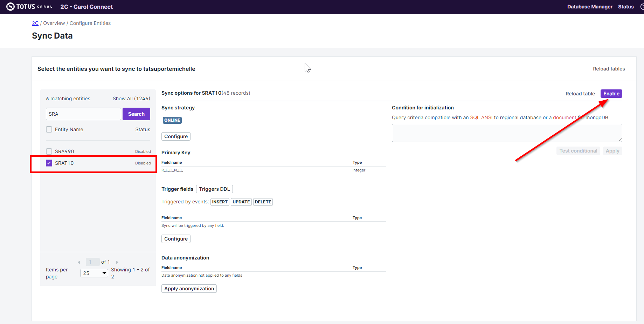Toggle the Entity Name select-all checkbox
Screen dimensions: 644x324
pos(49,129)
